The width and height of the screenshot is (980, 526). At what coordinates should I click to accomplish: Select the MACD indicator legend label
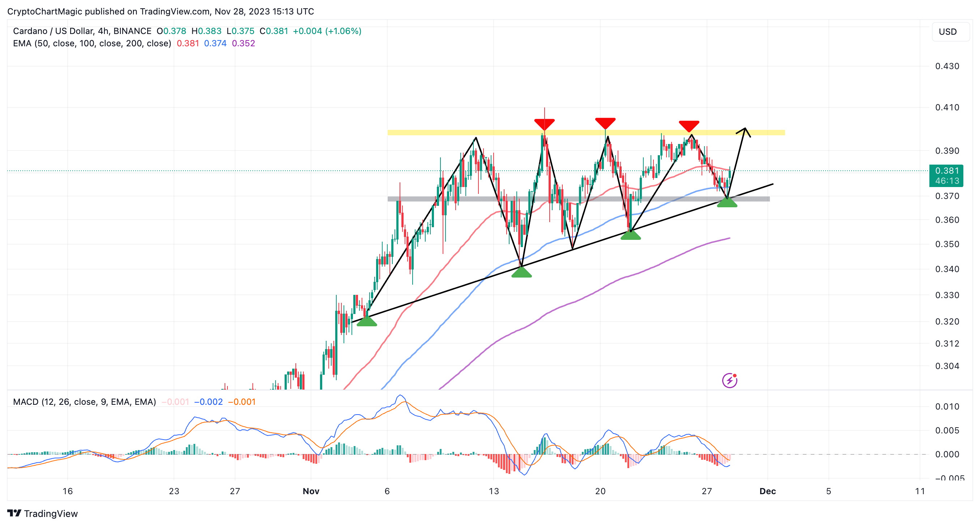tap(85, 402)
